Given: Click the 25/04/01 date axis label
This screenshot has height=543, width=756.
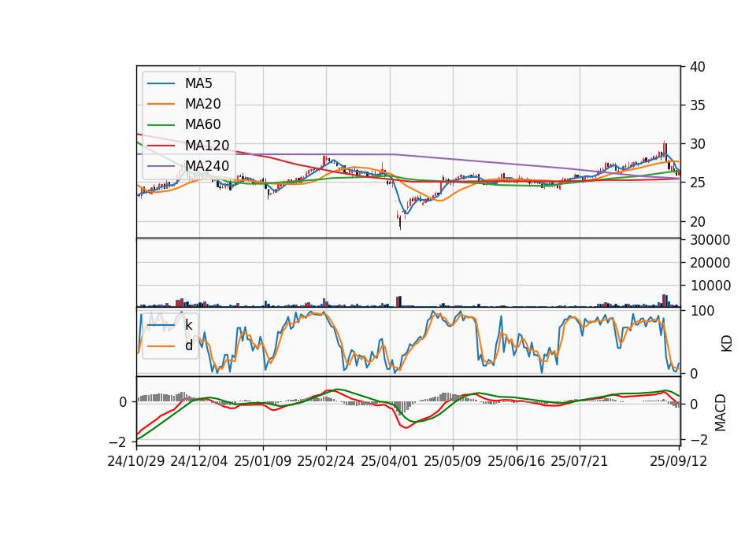Looking at the screenshot, I should [x=390, y=461].
